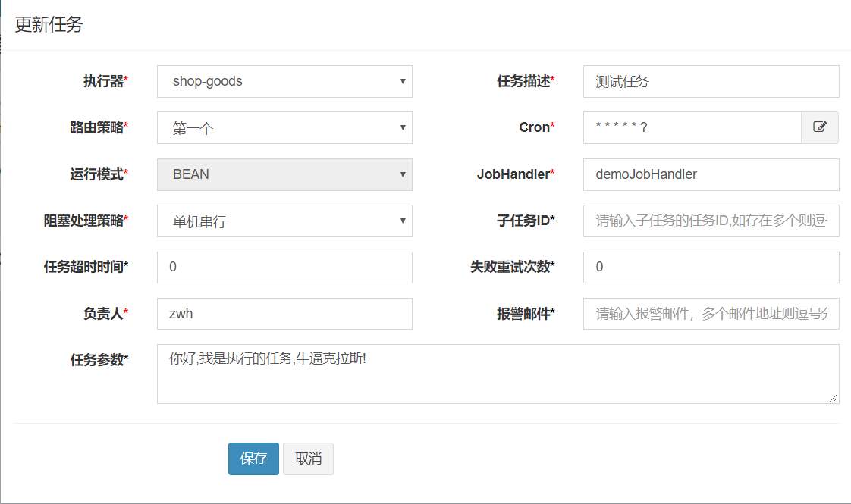Click the 取消 button

pos(308,459)
